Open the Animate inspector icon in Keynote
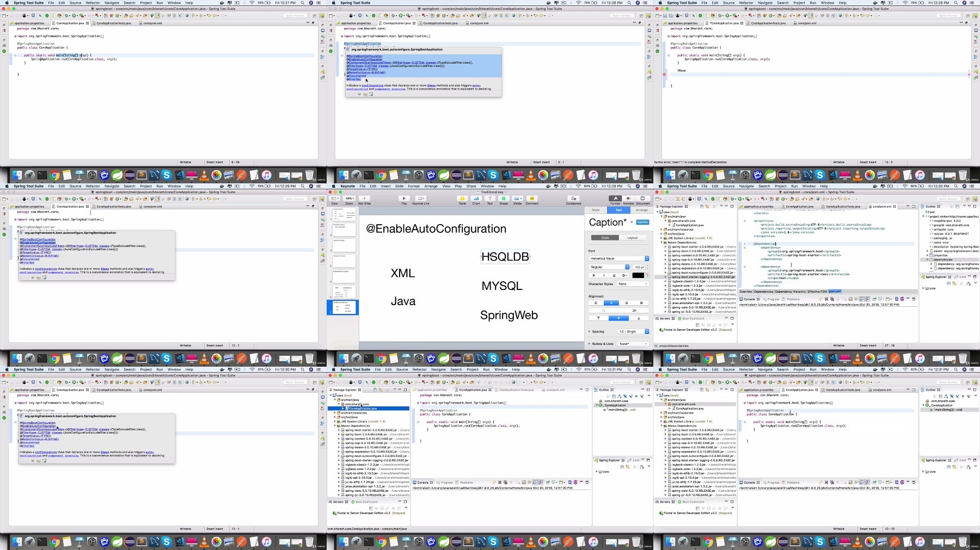Viewport: 980px width, 550px height. (x=628, y=198)
